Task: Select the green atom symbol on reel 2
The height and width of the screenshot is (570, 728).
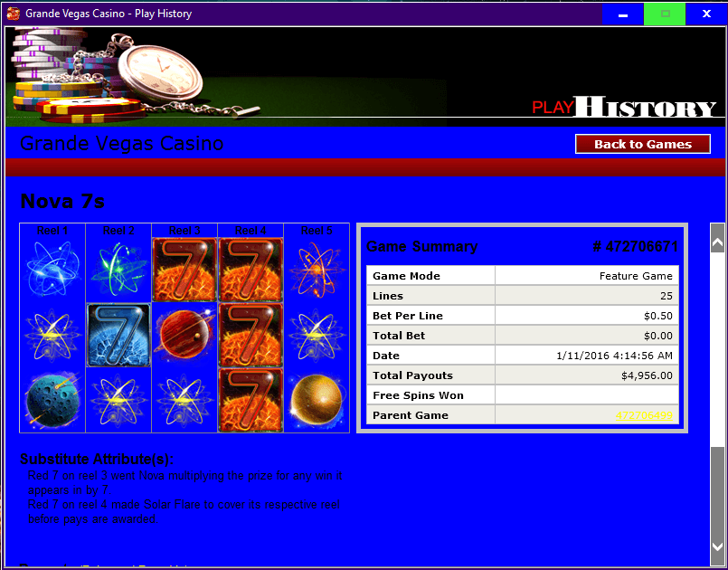Action: [118, 269]
